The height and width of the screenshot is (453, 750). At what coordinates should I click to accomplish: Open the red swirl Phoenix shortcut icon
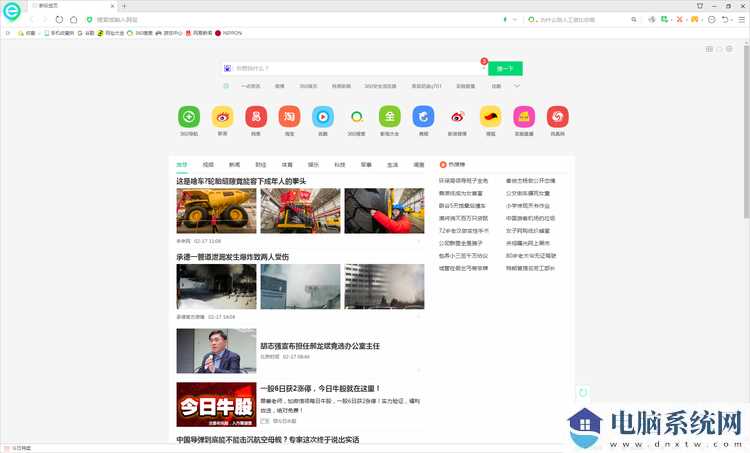point(557,117)
